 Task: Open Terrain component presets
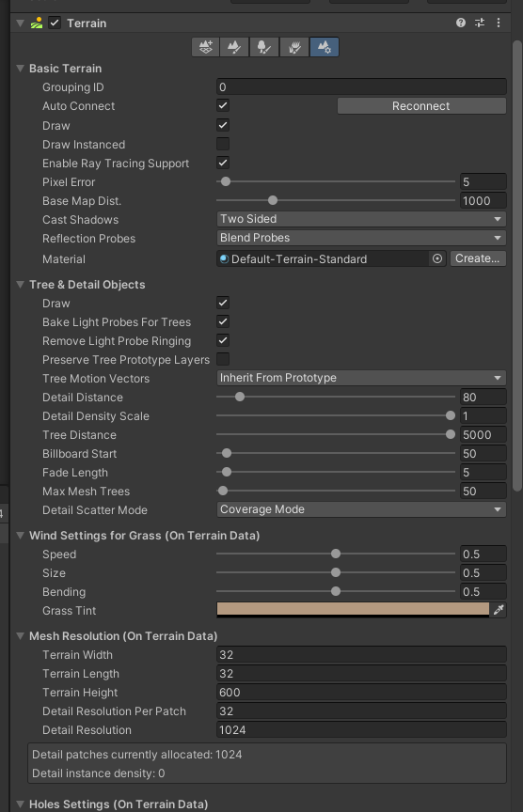pyautogui.click(x=480, y=23)
